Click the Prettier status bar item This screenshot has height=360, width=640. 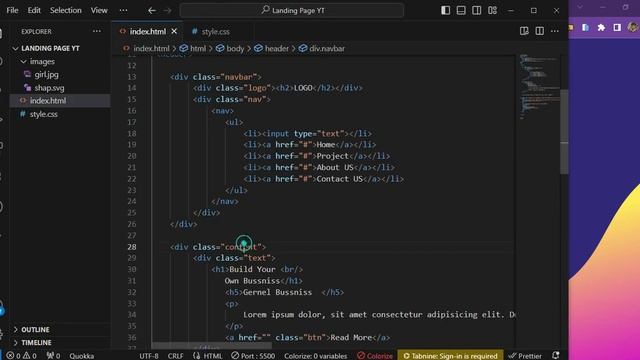click(525, 356)
